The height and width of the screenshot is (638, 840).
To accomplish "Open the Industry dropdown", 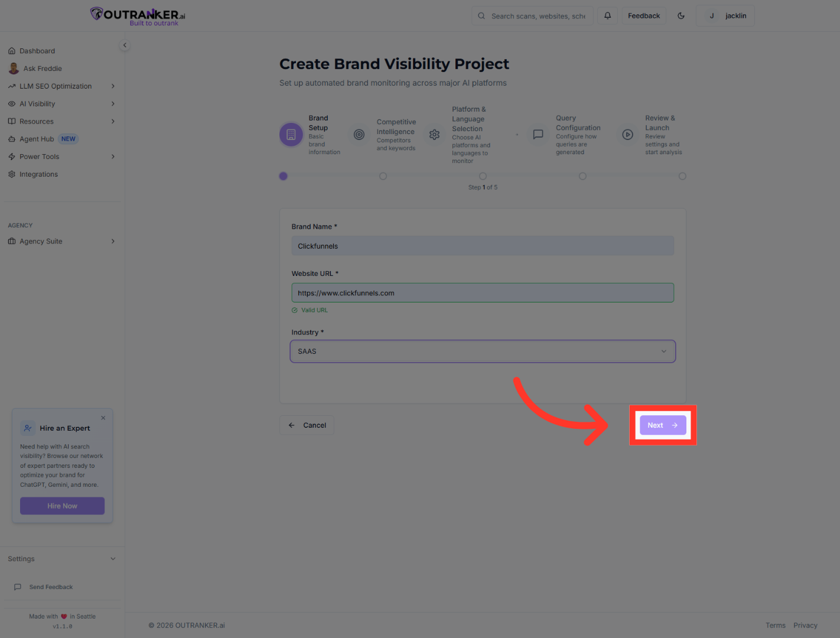I will click(x=483, y=351).
